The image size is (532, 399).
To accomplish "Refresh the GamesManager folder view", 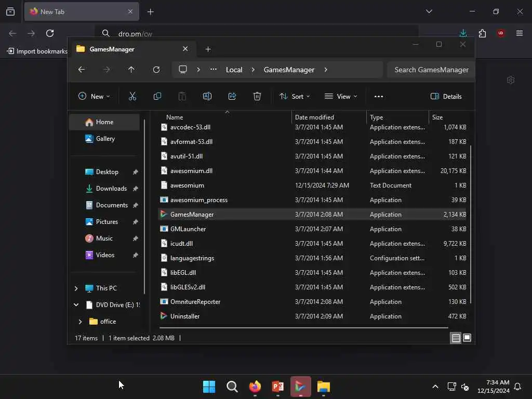I will (156, 70).
